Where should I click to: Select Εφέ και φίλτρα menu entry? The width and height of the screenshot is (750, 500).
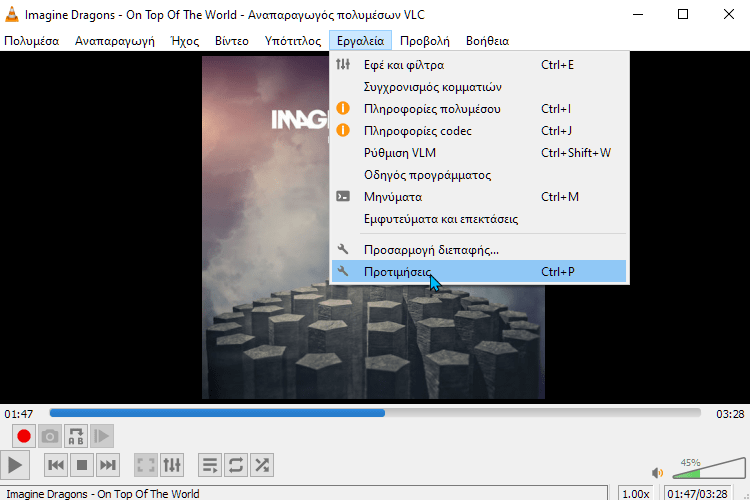click(x=479, y=65)
